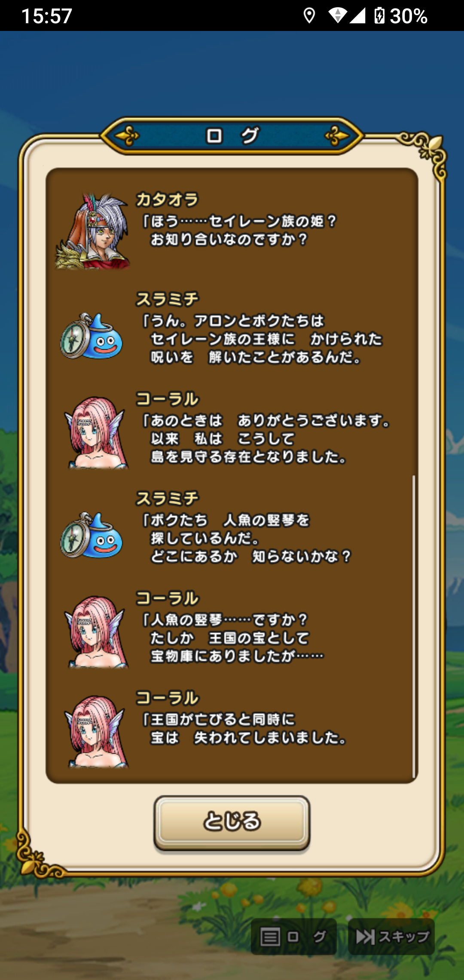
Task: Tap the 王国が亡びると同時に dialogue line
Action: (x=218, y=719)
